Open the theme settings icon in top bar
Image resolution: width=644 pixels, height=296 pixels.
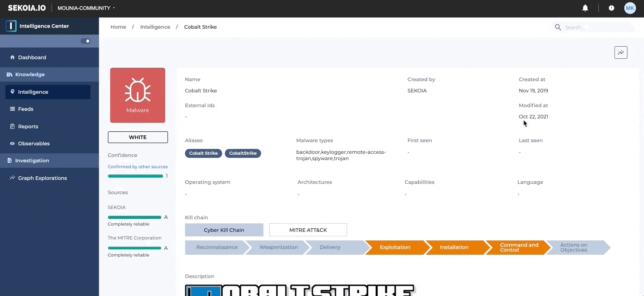pyautogui.click(x=611, y=8)
